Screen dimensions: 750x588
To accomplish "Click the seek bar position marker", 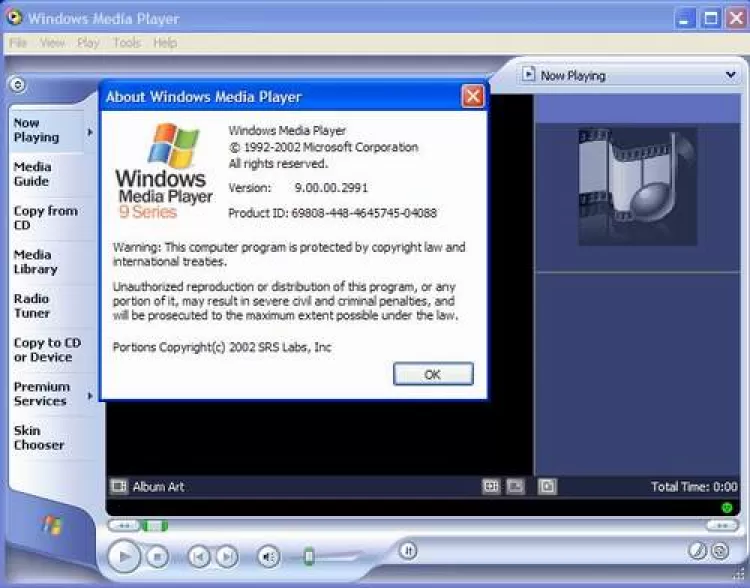I will click(154, 525).
